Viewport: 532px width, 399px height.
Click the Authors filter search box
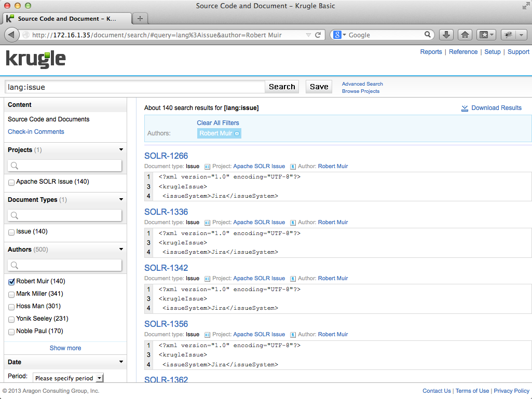point(64,265)
